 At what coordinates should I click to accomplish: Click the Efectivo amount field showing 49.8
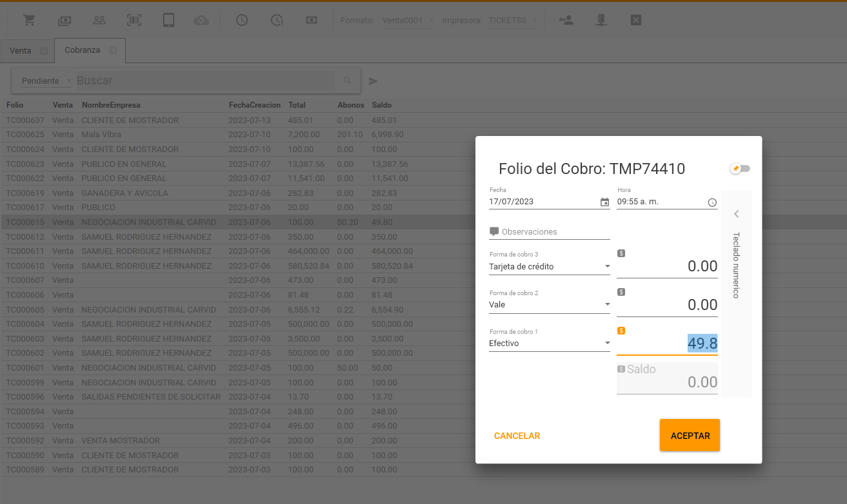click(x=667, y=344)
